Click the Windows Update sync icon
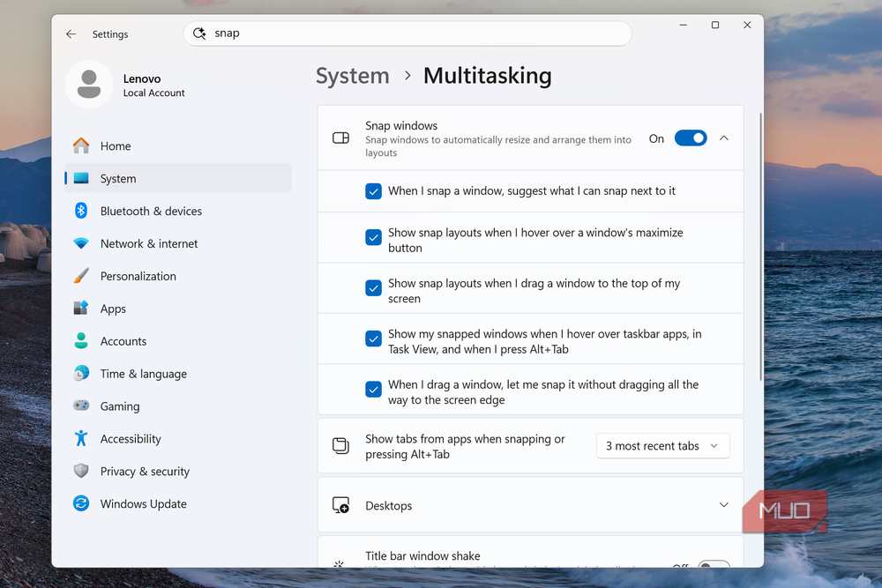This screenshot has width=882, height=588. [x=81, y=503]
